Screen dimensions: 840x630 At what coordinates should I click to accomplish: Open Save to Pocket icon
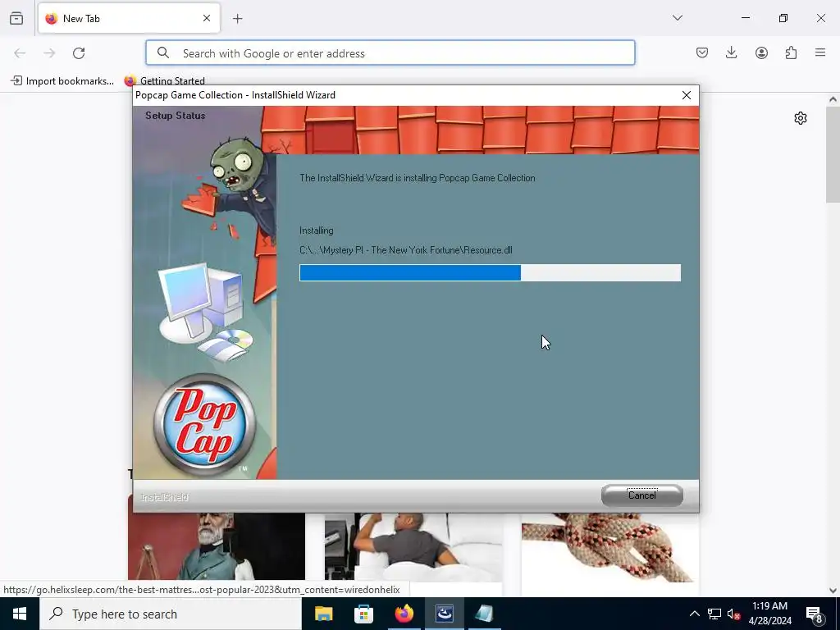point(702,52)
